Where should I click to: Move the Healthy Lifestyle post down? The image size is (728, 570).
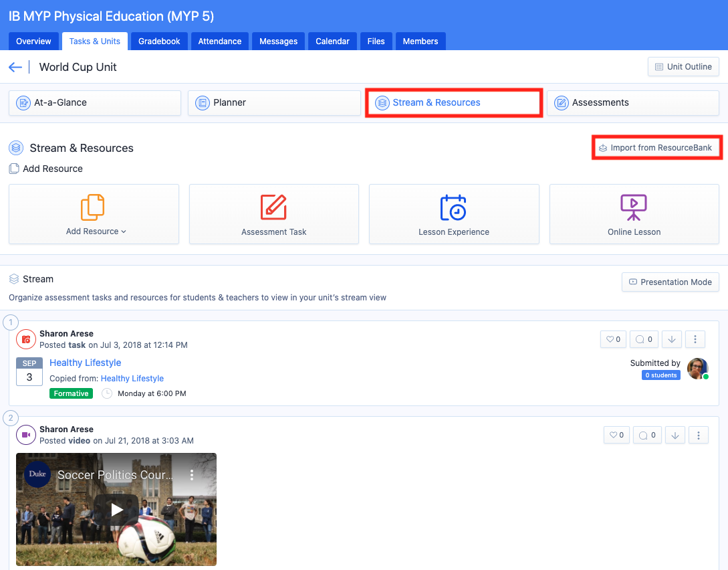(672, 339)
